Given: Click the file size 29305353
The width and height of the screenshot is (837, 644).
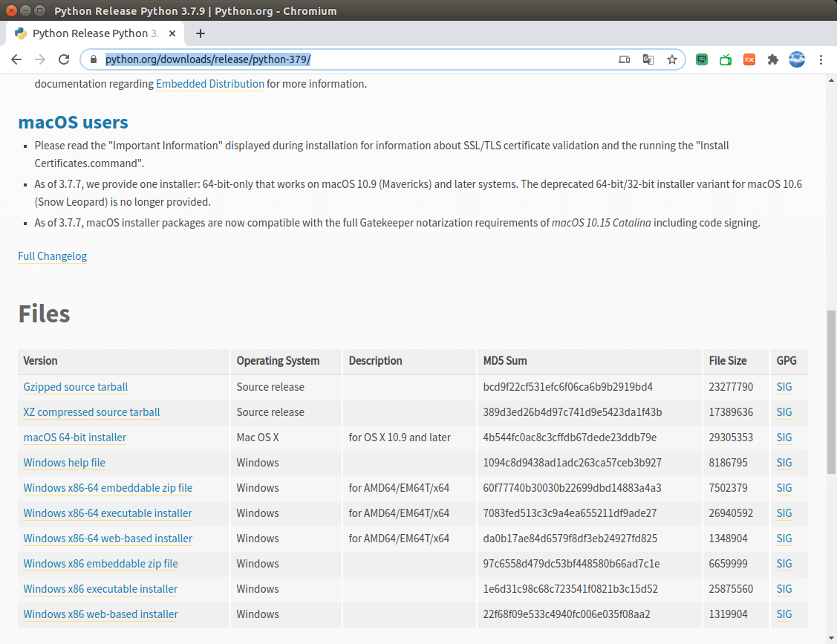Looking at the screenshot, I should 731,438.
